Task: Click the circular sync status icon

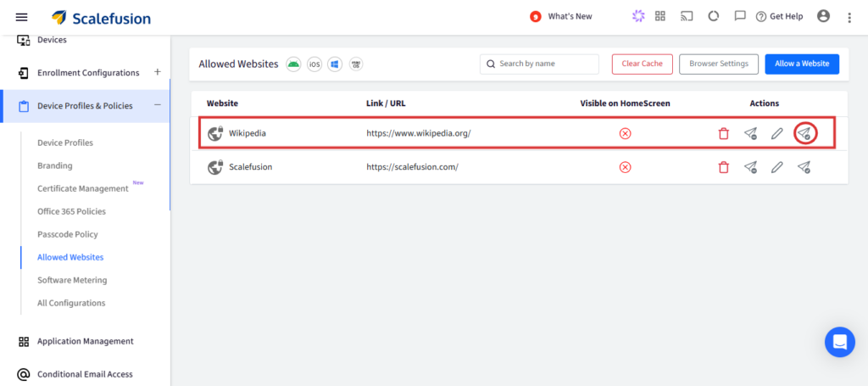Action: (x=714, y=16)
